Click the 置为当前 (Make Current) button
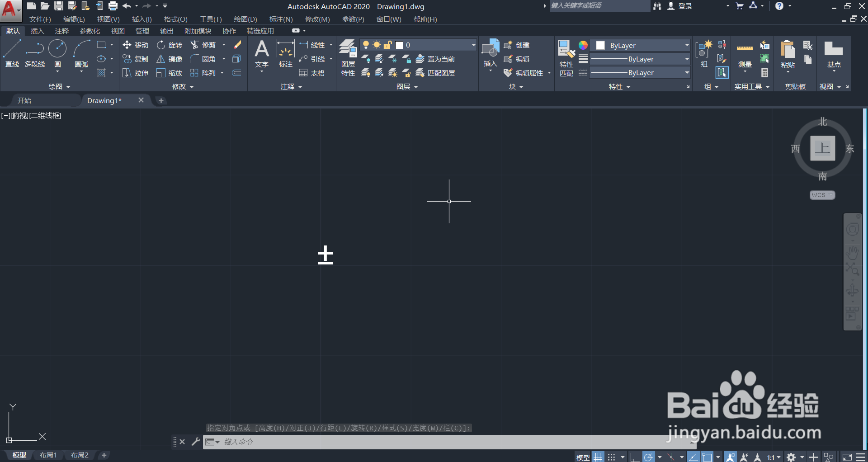The height and width of the screenshot is (462, 868). tap(435, 59)
